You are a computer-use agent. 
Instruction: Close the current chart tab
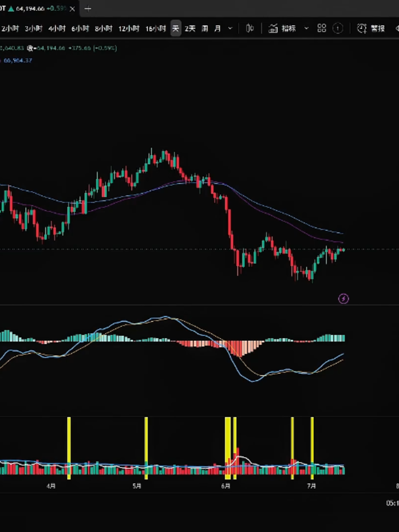coord(72,9)
